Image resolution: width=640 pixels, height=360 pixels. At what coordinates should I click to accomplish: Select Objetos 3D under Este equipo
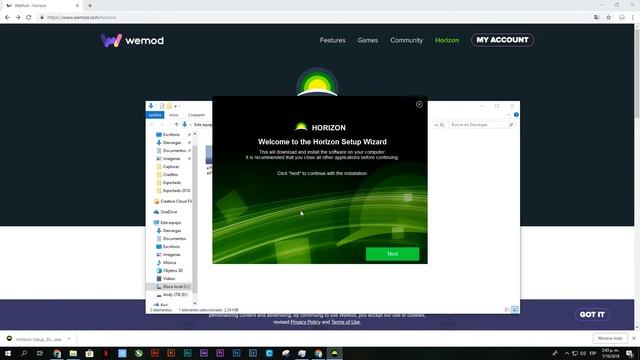click(172, 271)
